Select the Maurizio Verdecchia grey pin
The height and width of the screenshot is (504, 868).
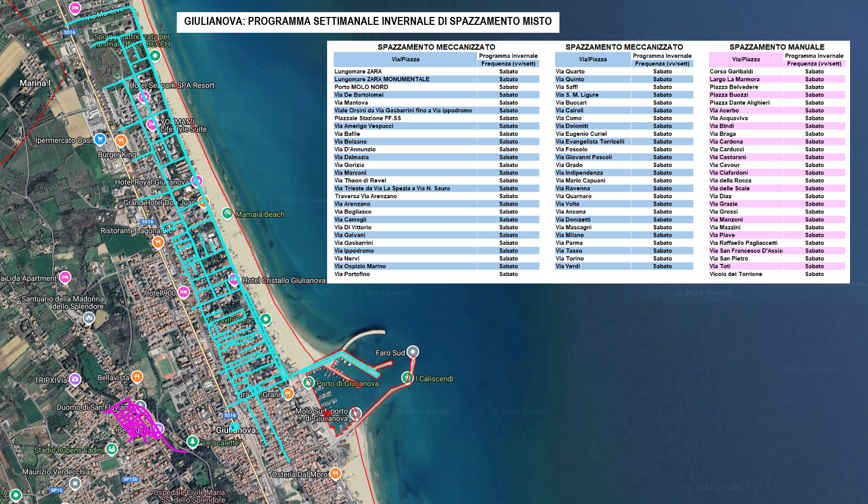pos(75,483)
